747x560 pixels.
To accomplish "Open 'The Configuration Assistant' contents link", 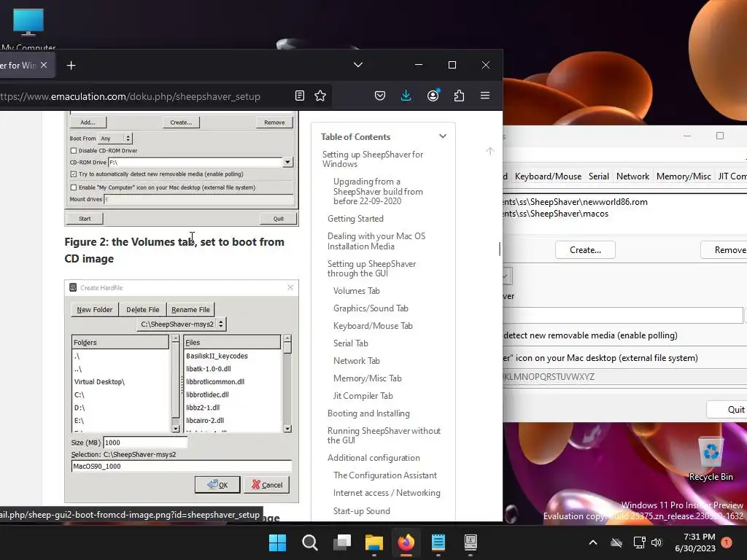I will pyautogui.click(x=385, y=475).
